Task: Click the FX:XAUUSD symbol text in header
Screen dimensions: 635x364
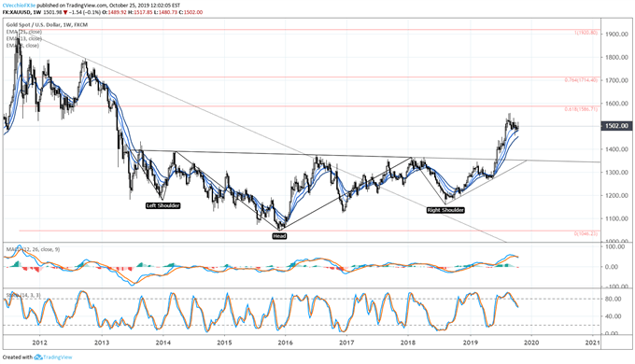Action: [16, 12]
